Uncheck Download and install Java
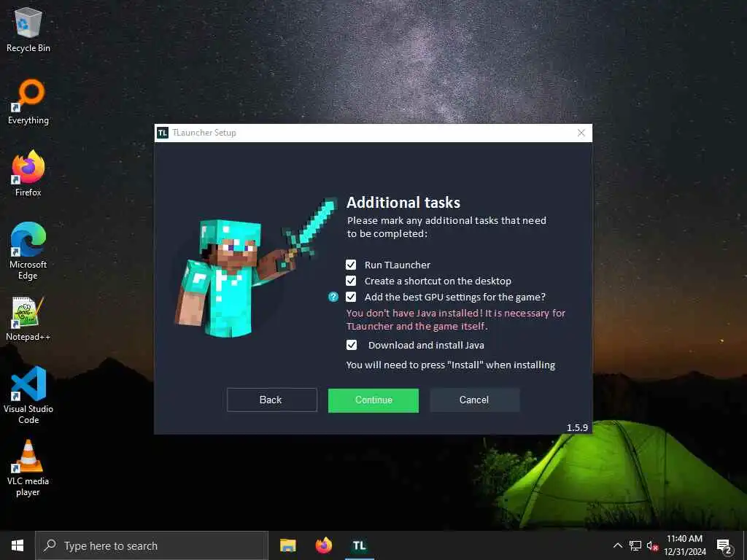Image resolution: width=747 pixels, height=560 pixels. pos(351,345)
